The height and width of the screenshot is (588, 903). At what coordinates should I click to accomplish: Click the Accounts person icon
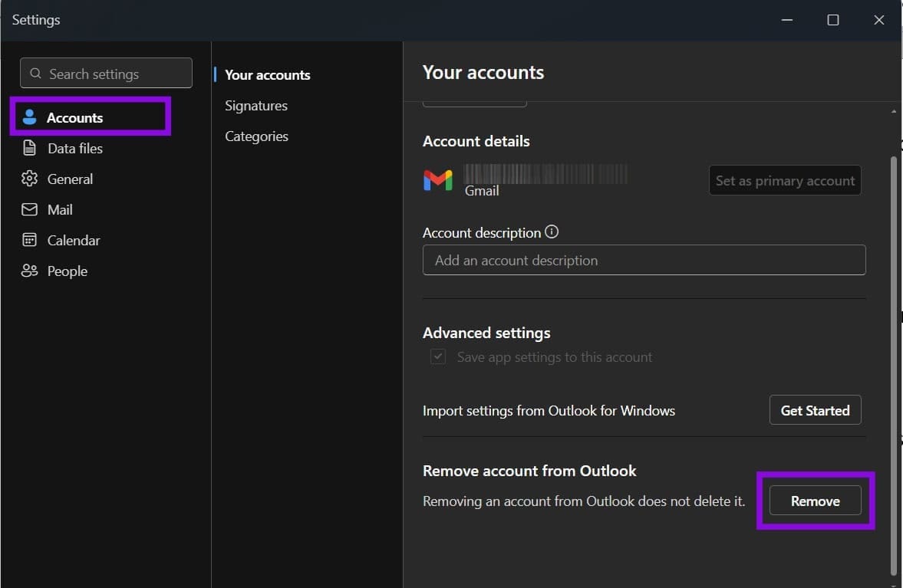pos(29,117)
